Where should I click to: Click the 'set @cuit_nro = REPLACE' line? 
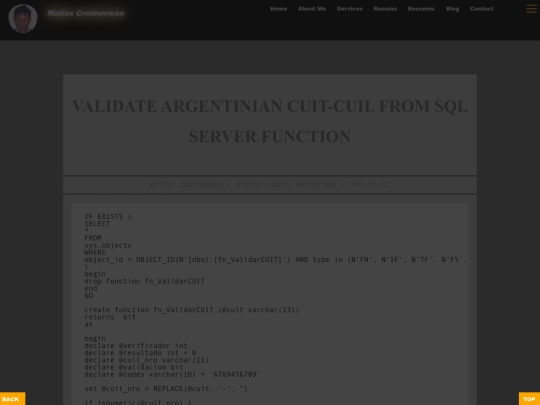pyautogui.click(x=166, y=389)
